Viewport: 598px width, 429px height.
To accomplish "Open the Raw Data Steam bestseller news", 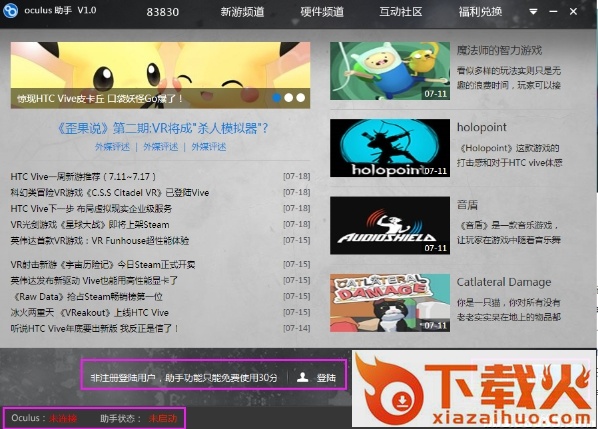I will (87, 296).
